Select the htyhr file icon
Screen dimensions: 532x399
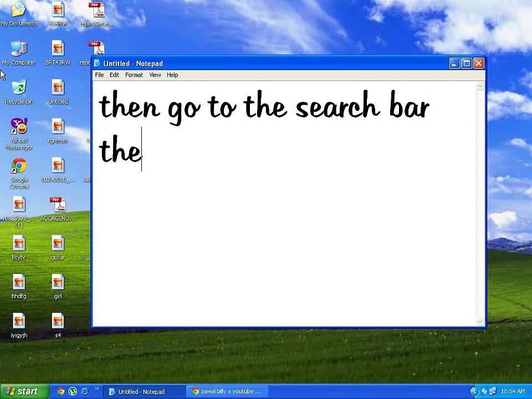pyautogui.click(x=19, y=248)
